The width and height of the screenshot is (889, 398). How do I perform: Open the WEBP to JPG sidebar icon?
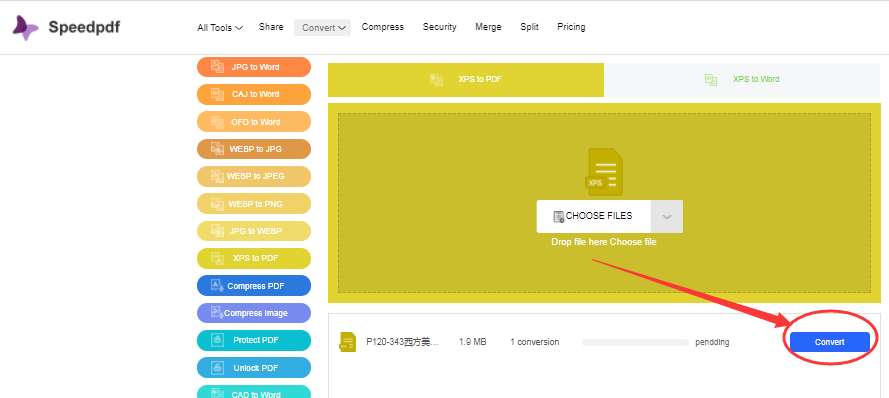pyautogui.click(x=217, y=149)
